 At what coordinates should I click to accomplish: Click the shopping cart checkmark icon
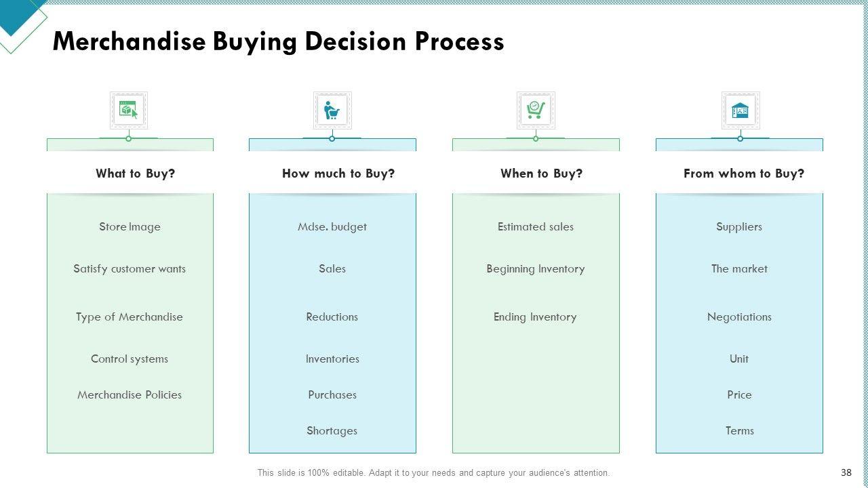tap(536, 110)
